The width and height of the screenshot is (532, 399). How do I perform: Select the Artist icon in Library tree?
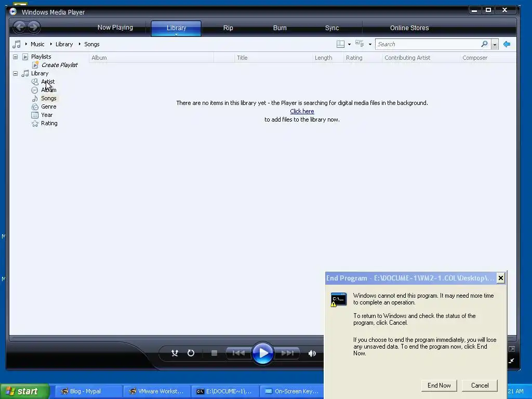coord(35,82)
